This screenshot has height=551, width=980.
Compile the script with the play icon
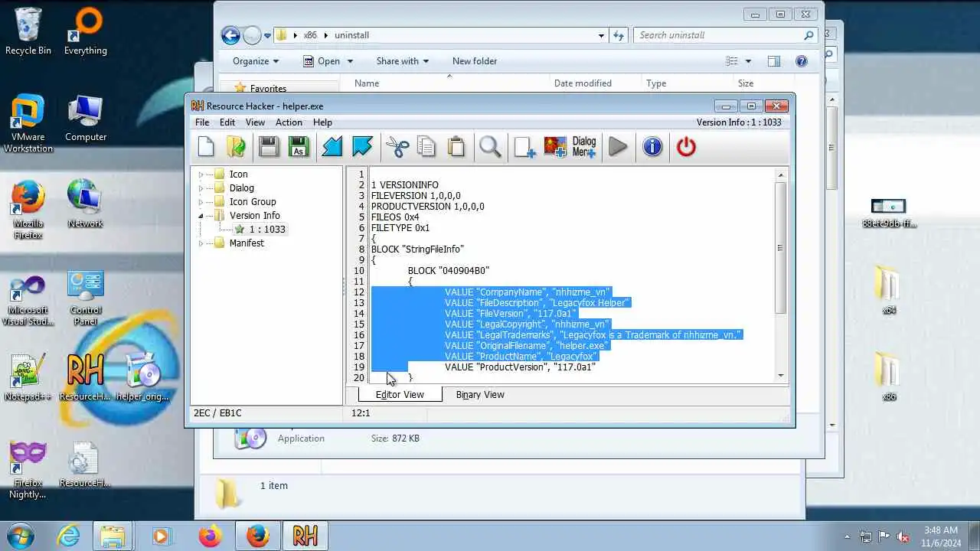[x=618, y=146]
